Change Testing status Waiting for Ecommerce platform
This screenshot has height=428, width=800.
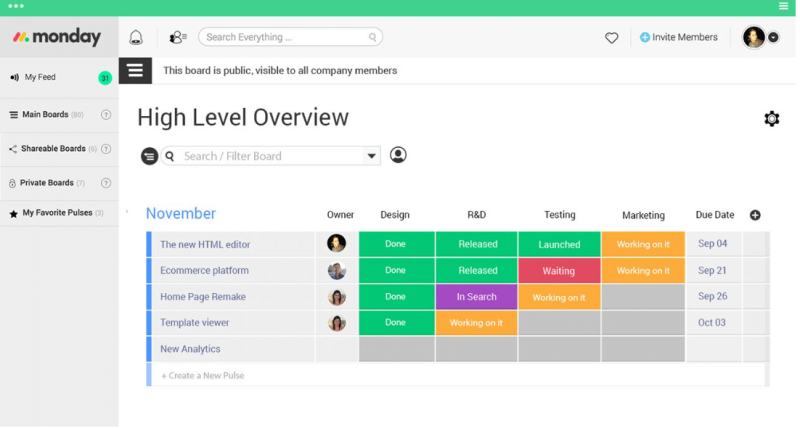coord(559,271)
